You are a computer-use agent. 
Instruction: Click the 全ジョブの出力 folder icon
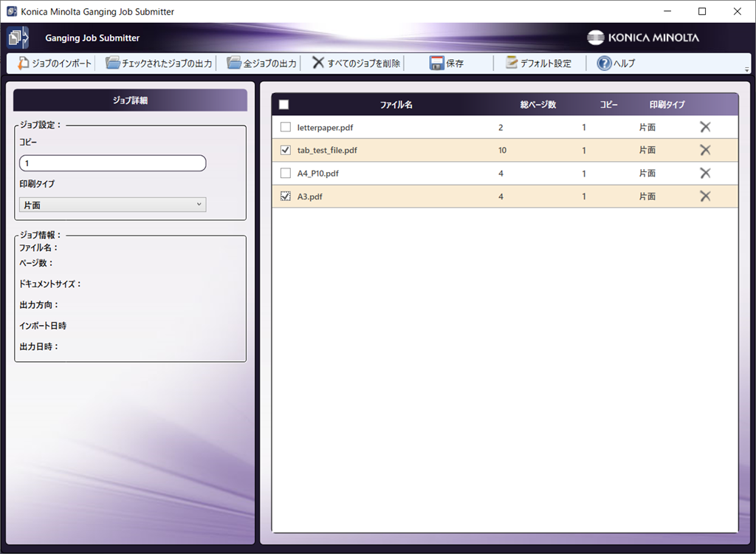(x=234, y=63)
